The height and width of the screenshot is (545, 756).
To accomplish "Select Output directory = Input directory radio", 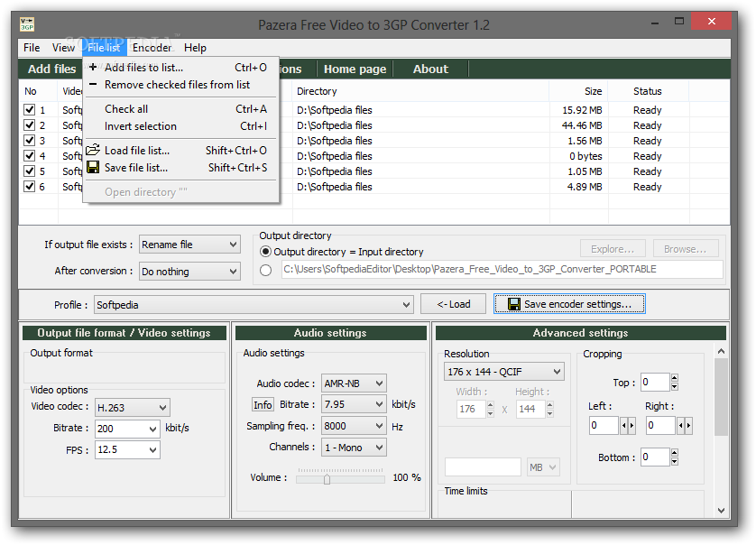I will (265, 251).
